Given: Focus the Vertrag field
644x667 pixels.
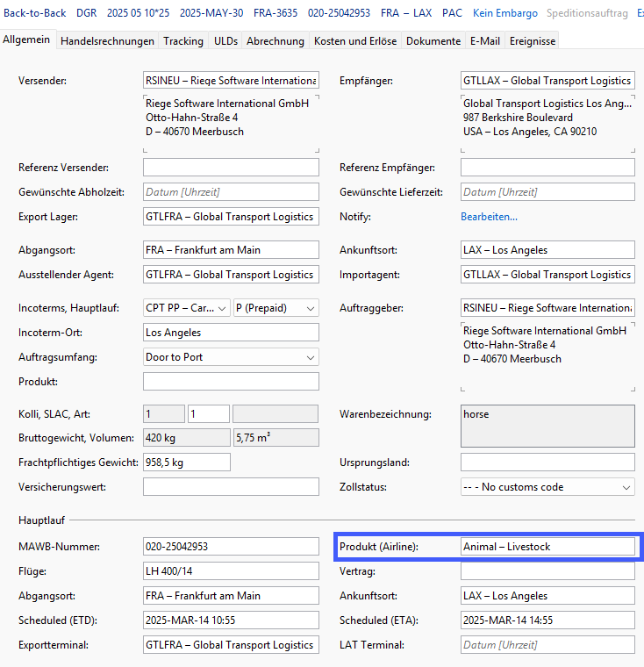Looking at the screenshot, I should [547, 571].
